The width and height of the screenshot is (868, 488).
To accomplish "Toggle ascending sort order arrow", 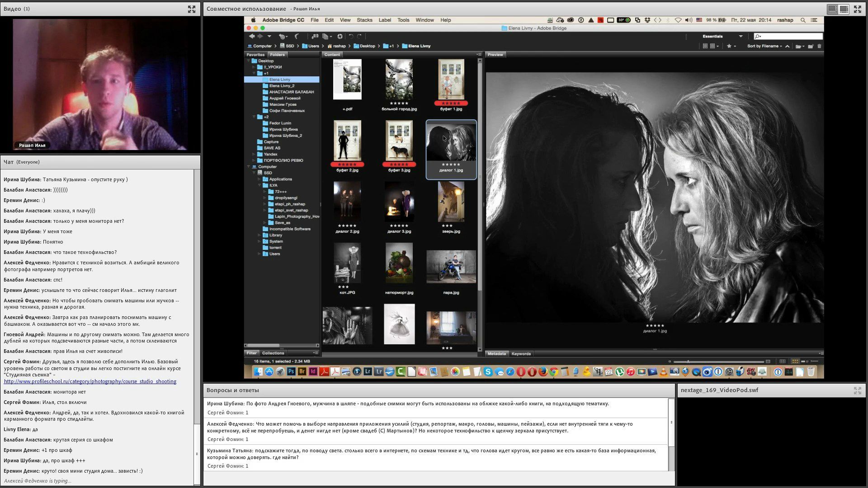I will [788, 46].
